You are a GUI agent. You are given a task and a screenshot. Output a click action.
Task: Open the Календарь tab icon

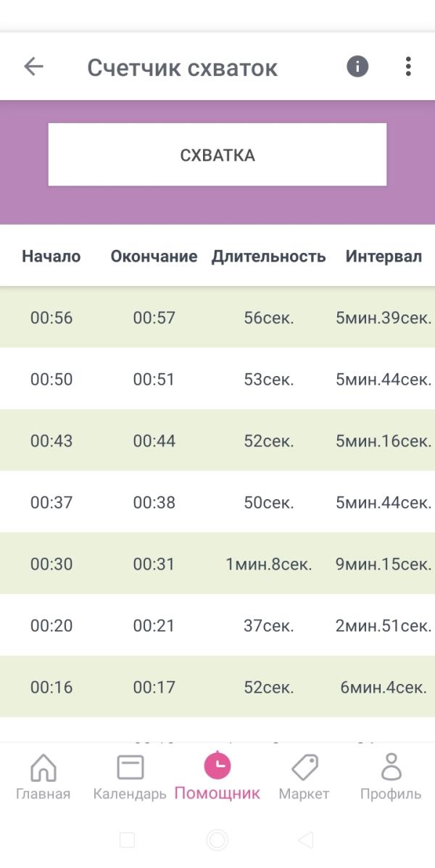[130, 768]
